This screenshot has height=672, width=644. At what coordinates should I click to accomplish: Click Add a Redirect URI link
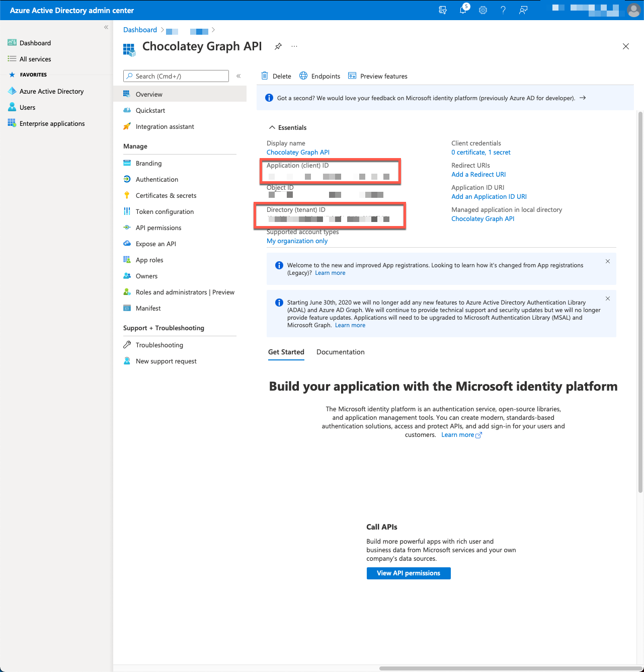478,175
